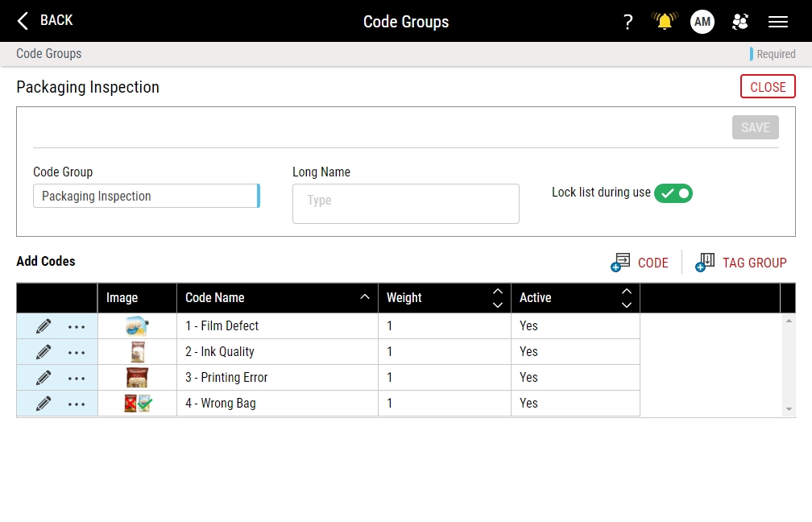Open help with the question mark icon
Image resolution: width=812 pixels, height=522 pixels.
(x=628, y=22)
